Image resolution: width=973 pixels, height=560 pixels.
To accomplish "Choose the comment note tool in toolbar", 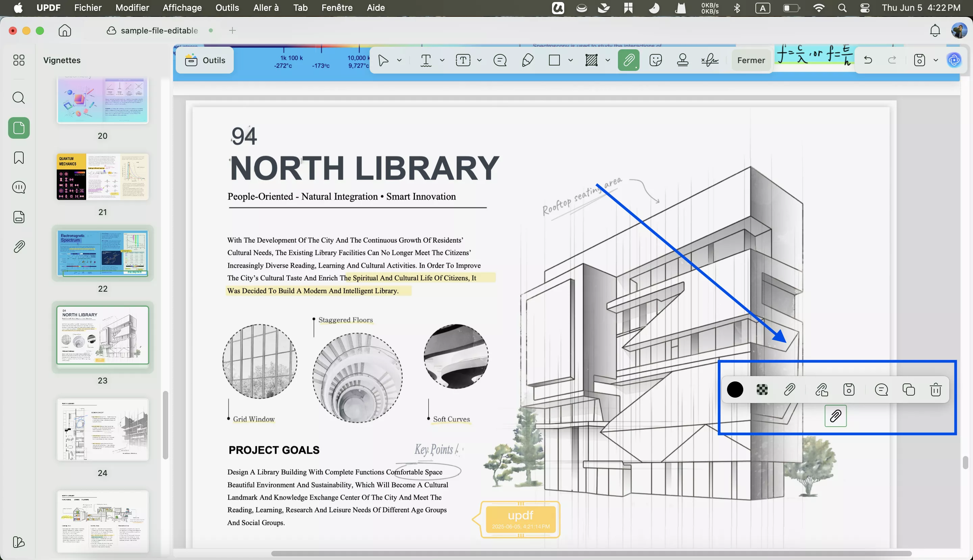I will pos(500,60).
